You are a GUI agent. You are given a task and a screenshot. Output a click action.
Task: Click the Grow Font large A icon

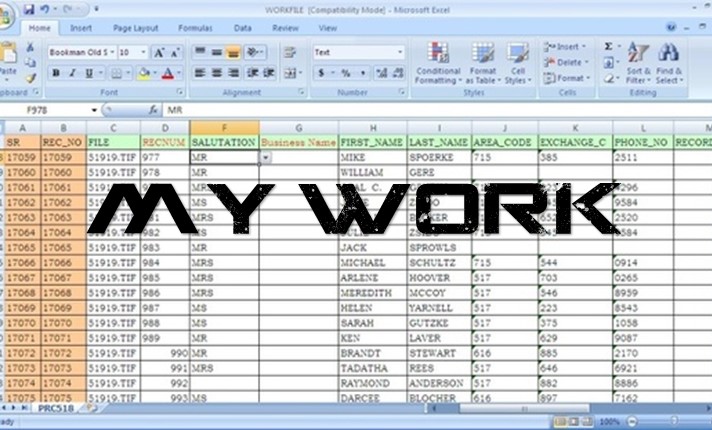158,53
